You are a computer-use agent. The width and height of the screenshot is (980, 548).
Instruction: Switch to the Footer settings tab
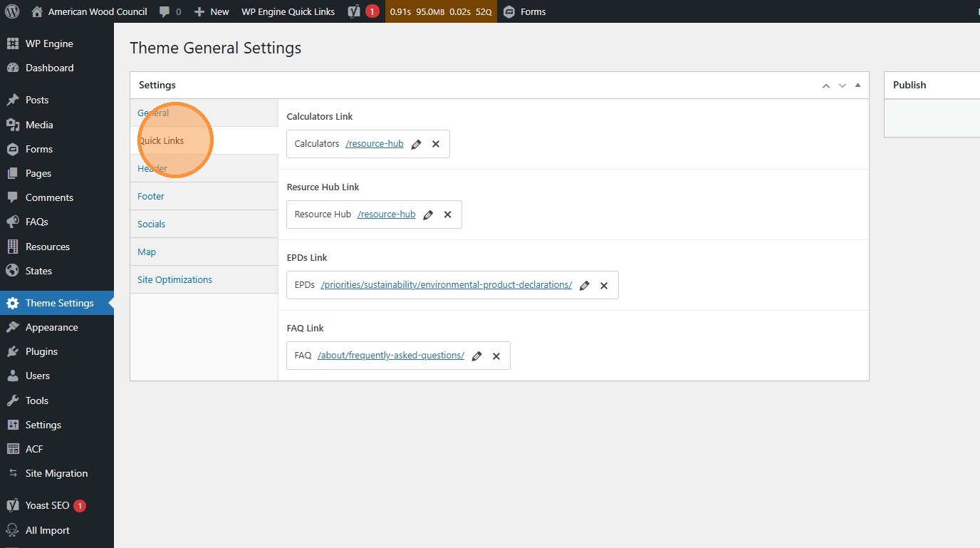tap(151, 196)
